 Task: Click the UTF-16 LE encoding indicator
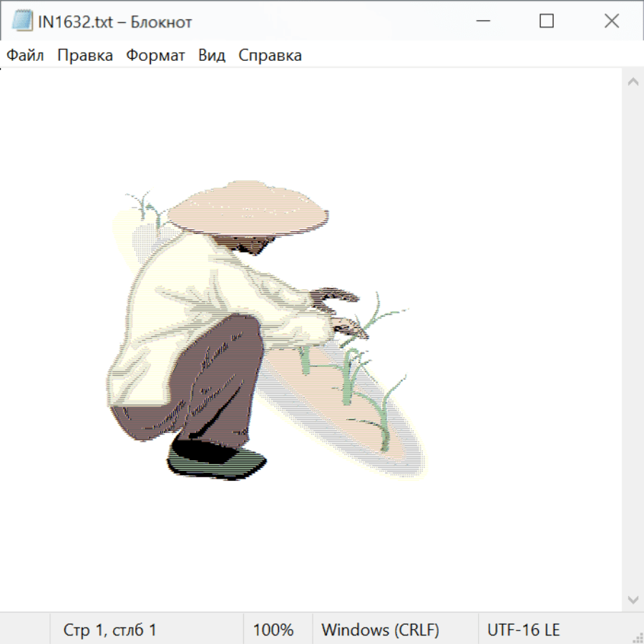tap(523, 630)
